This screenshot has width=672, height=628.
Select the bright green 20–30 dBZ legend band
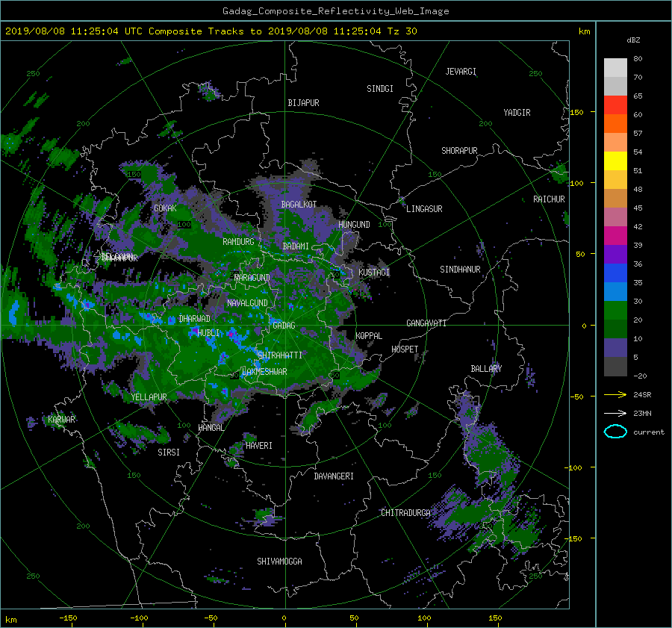(615, 310)
